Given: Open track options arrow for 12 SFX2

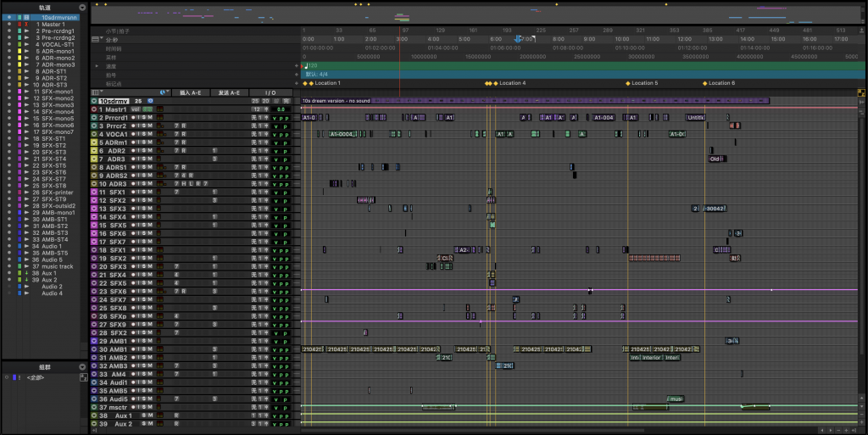Looking at the screenshot, I should 94,200.
